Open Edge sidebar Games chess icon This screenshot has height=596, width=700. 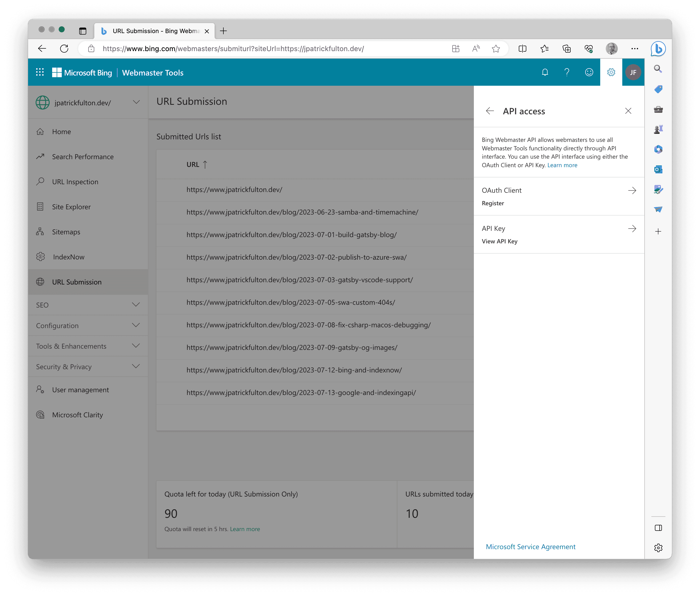click(x=658, y=129)
